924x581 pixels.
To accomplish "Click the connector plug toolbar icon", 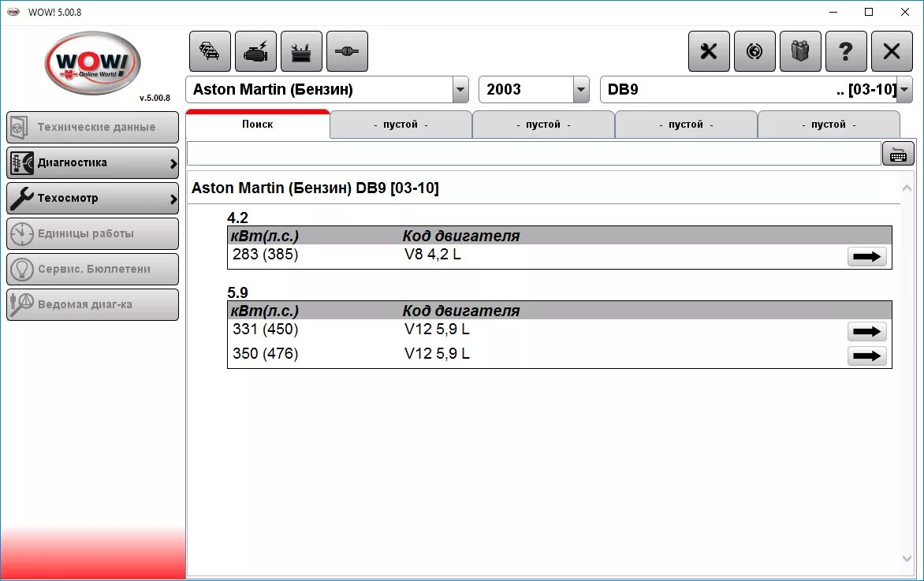I will pyautogui.click(x=347, y=51).
